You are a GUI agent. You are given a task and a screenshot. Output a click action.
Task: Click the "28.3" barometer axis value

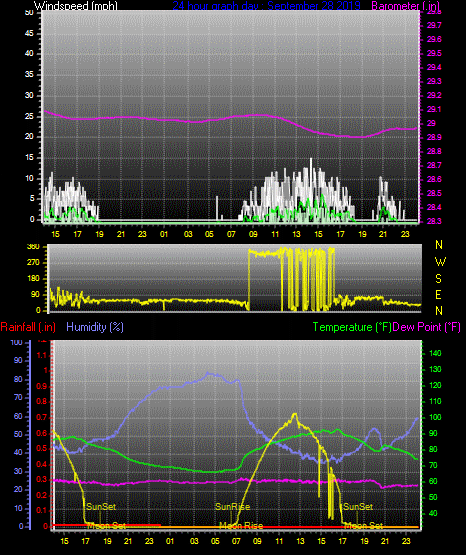434,221
